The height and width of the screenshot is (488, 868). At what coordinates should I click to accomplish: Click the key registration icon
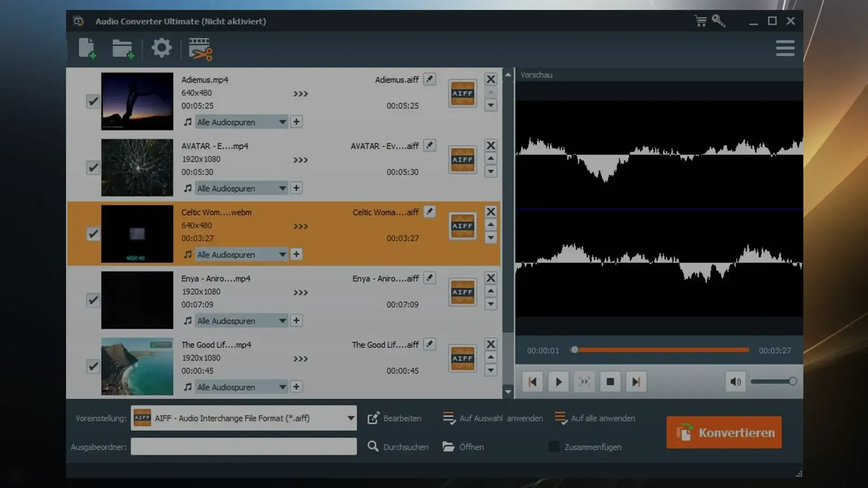tap(718, 21)
